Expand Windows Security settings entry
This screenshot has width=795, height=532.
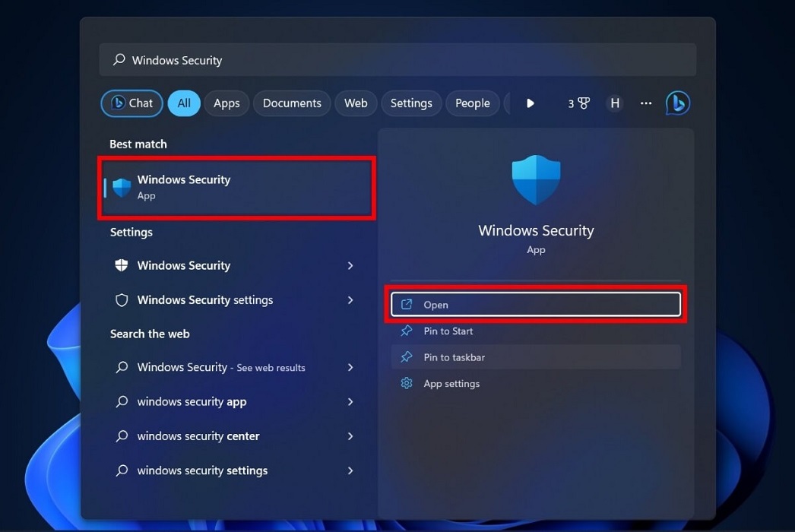pos(350,300)
